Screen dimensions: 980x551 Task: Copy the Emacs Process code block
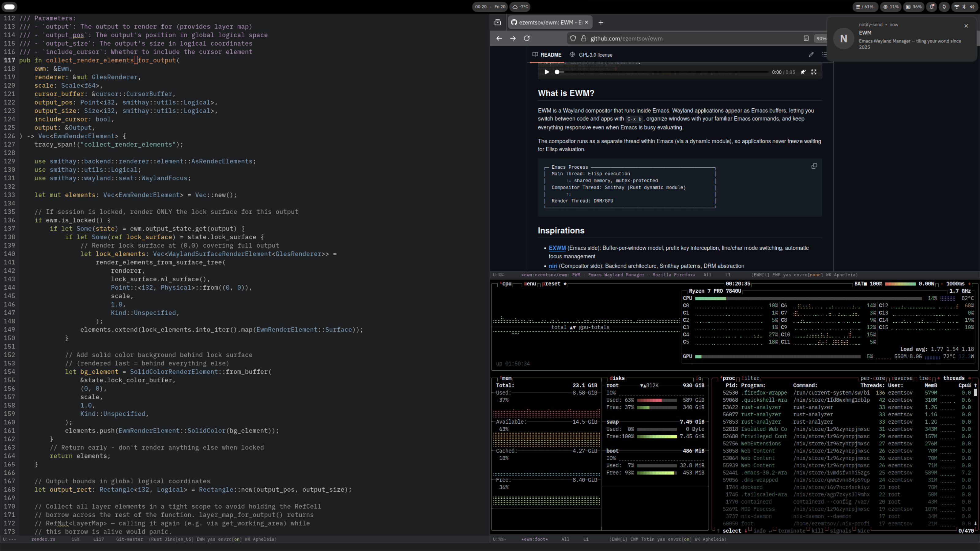814,166
